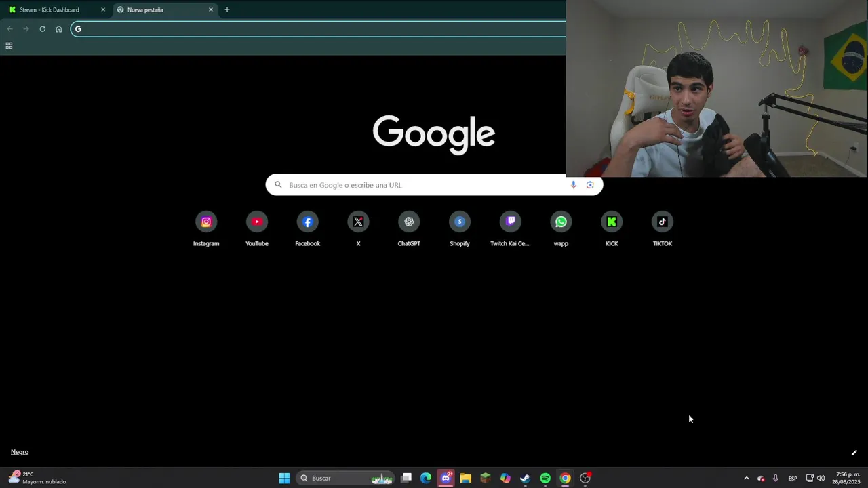Click the taskbar Buscar search box
The image size is (868, 488).
point(346,479)
